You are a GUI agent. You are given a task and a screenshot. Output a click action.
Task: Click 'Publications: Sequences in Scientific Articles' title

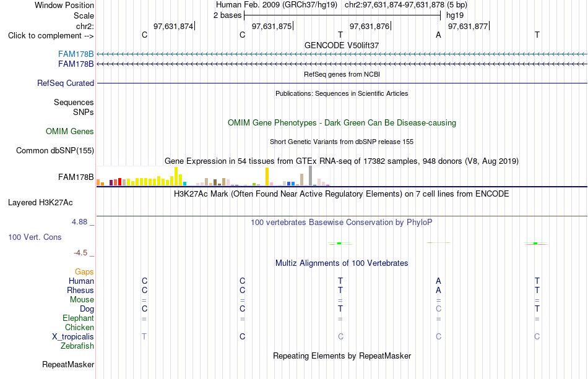[342, 93]
